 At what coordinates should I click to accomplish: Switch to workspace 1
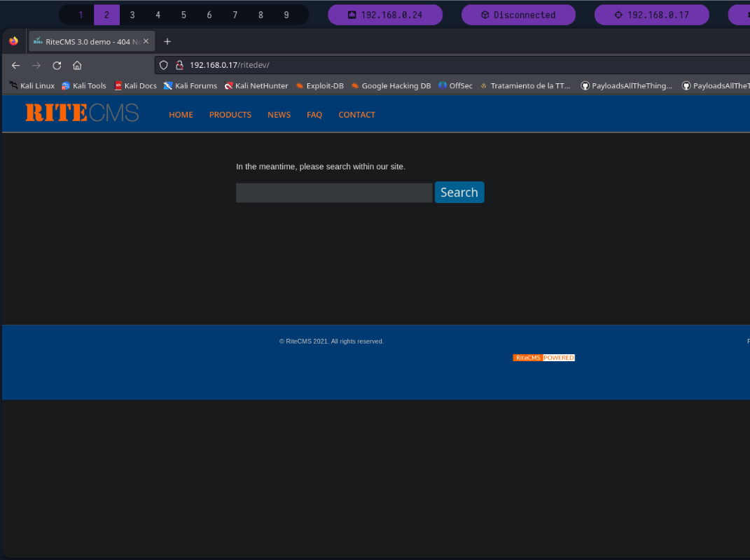click(81, 15)
